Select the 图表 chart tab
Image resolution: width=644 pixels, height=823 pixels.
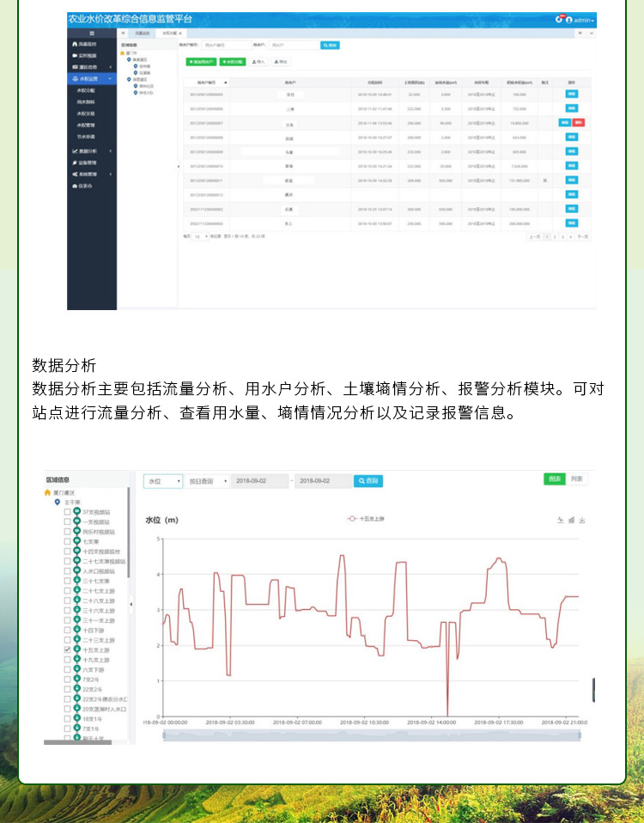(555, 479)
